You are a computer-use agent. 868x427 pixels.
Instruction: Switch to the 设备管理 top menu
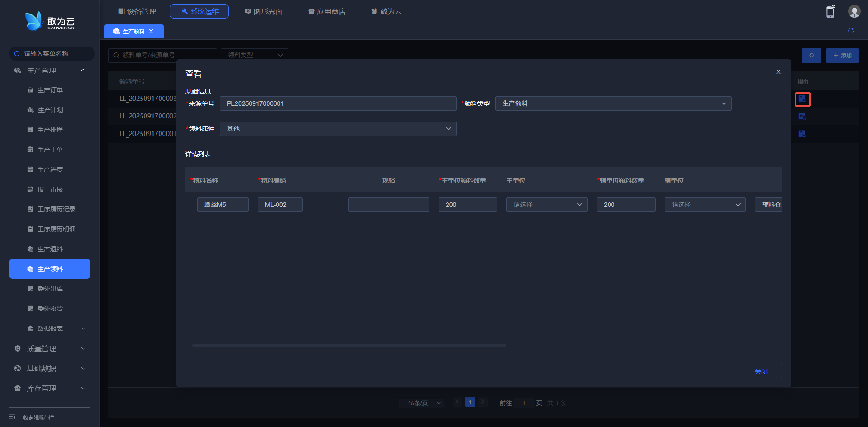pos(137,11)
